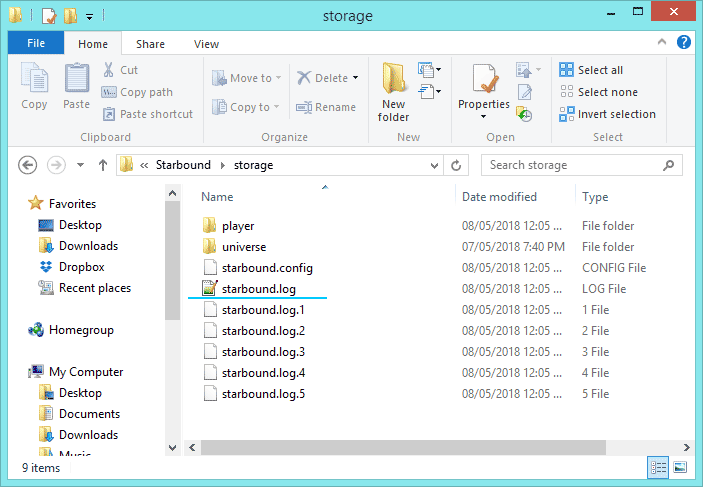The width and height of the screenshot is (703, 487).
Task: Open the File menu tab
Action: click(x=36, y=43)
